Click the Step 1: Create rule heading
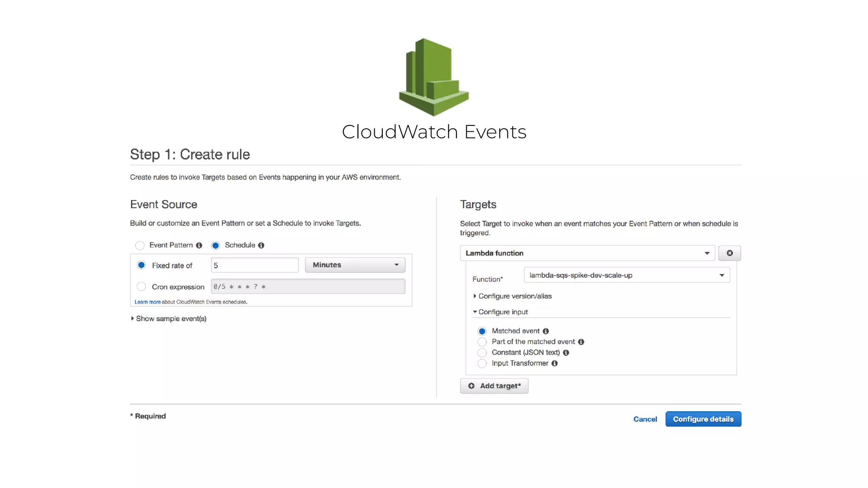 pos(190,154)
